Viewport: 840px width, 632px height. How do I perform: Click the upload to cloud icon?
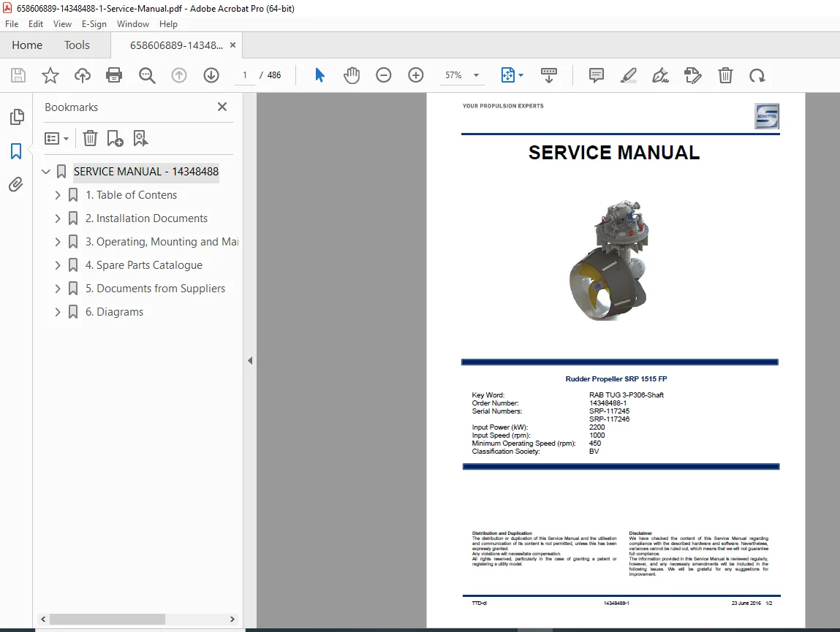[83, 75]
